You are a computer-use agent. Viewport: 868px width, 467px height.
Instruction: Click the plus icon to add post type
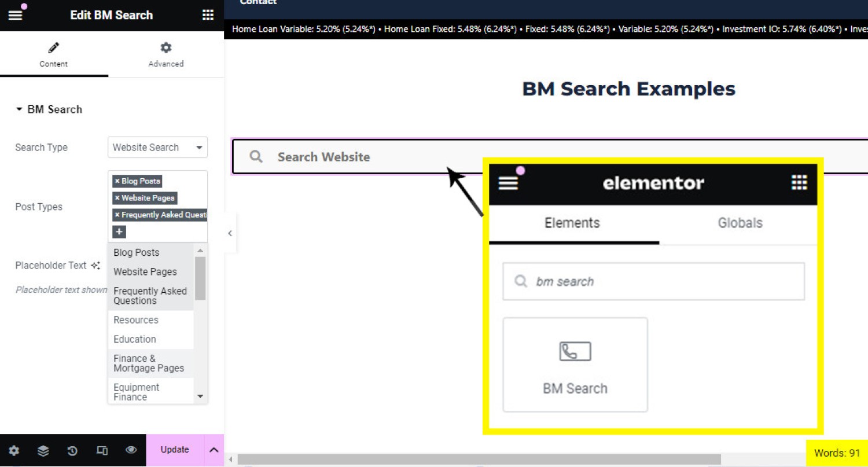pos(119,232)
